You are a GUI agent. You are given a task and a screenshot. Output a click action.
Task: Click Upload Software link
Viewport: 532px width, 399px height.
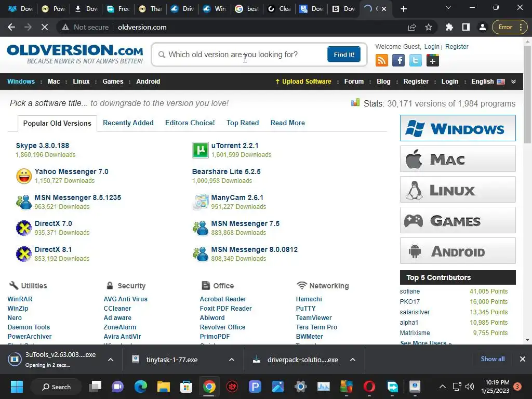pyautogui.click(x=303, y=82)
